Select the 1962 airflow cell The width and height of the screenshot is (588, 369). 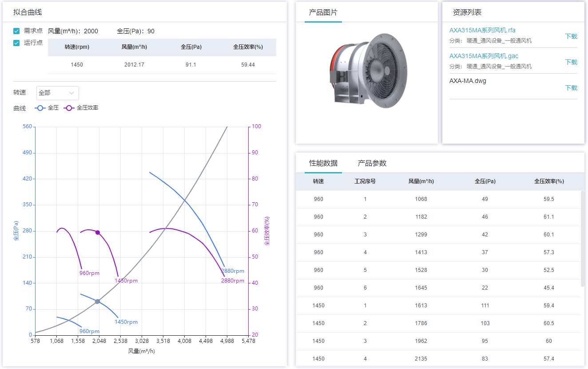coord(421,341)
